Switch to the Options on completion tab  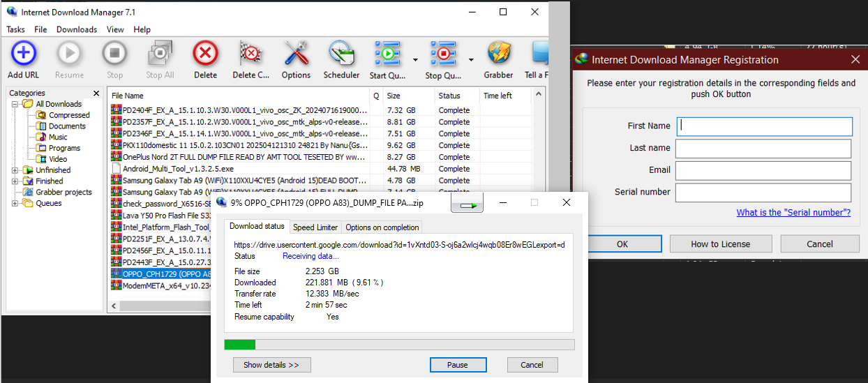[x=382, y=227]
